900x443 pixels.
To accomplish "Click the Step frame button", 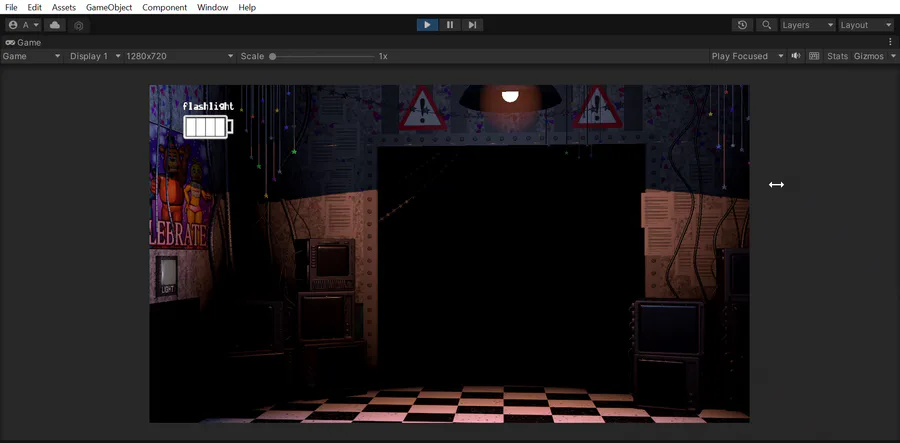I will click(x=472, y=25).
